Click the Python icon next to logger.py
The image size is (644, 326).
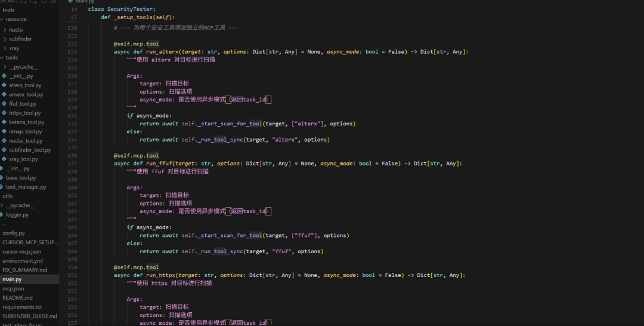[2, 214]
